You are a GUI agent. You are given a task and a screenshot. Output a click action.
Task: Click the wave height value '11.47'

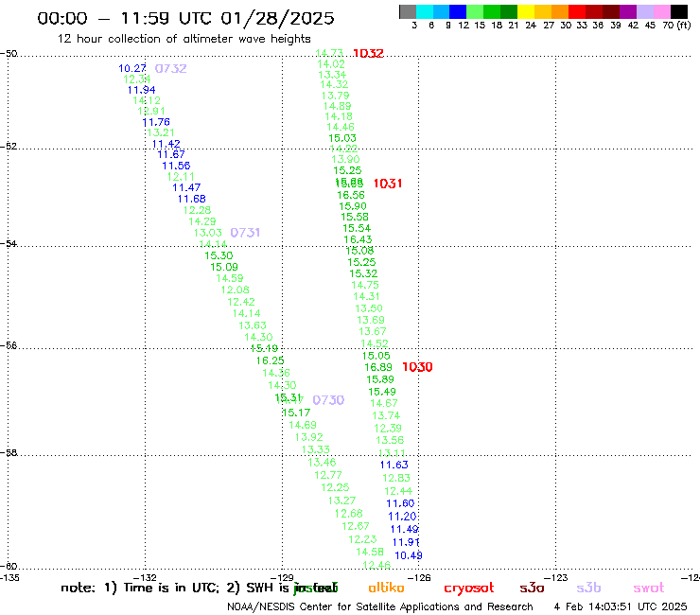(x=186, y=187)
